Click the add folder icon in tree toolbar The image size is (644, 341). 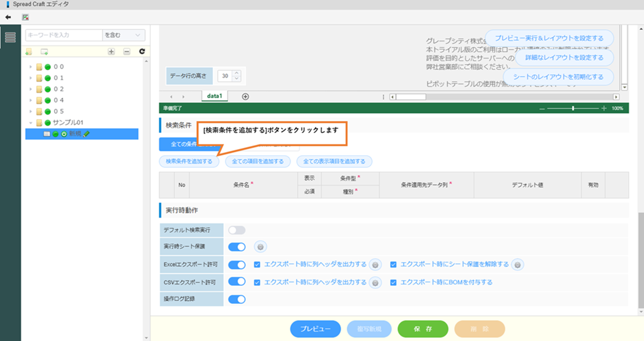coord(29,52)
